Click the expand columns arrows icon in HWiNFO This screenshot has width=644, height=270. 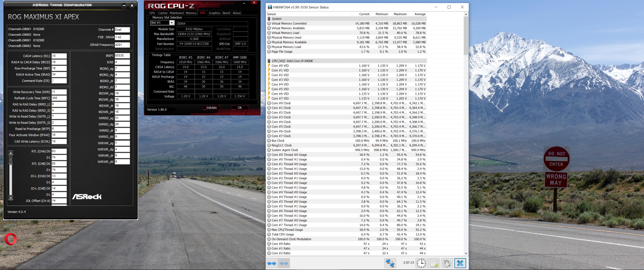pyautogui.click(x=271, y=263)
